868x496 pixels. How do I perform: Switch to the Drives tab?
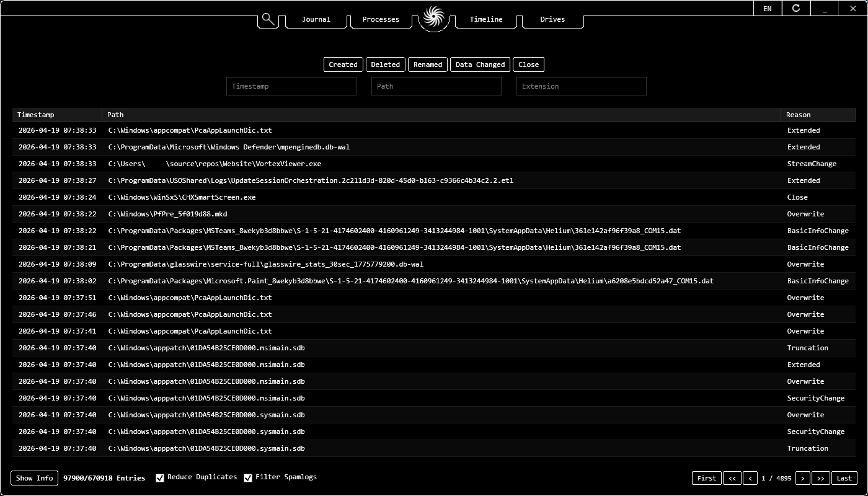552,19
